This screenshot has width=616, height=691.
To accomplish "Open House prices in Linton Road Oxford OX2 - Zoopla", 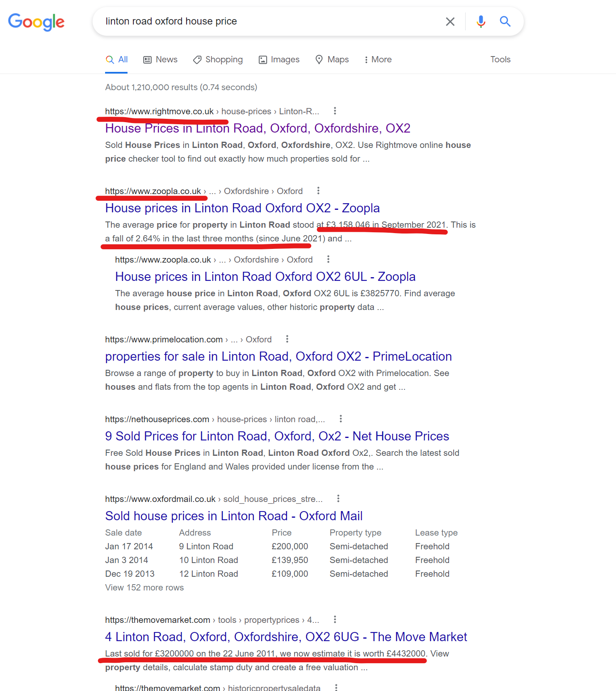I will click(242, 208).
